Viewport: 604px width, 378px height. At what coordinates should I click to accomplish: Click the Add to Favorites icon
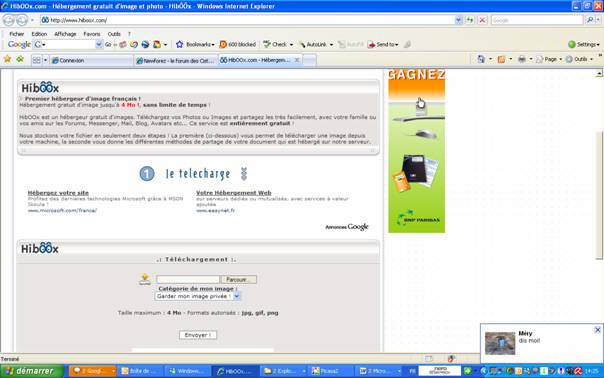[20, 59]
